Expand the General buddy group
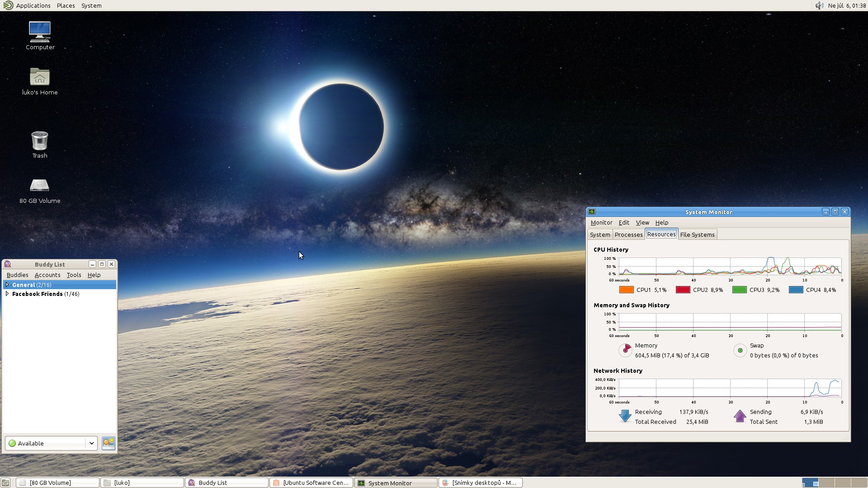Screen dimensions: 868x488 click(x=7, y=285)
